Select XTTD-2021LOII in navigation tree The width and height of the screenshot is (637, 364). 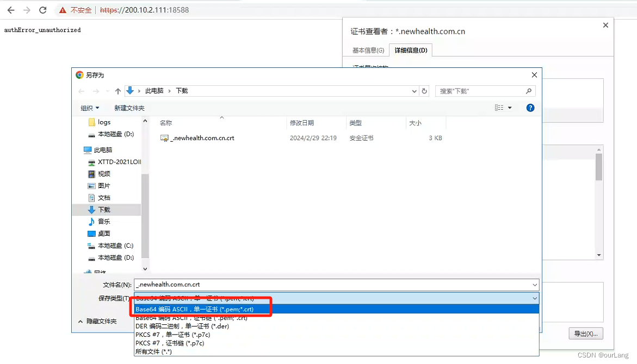click(x=115, y=162)
